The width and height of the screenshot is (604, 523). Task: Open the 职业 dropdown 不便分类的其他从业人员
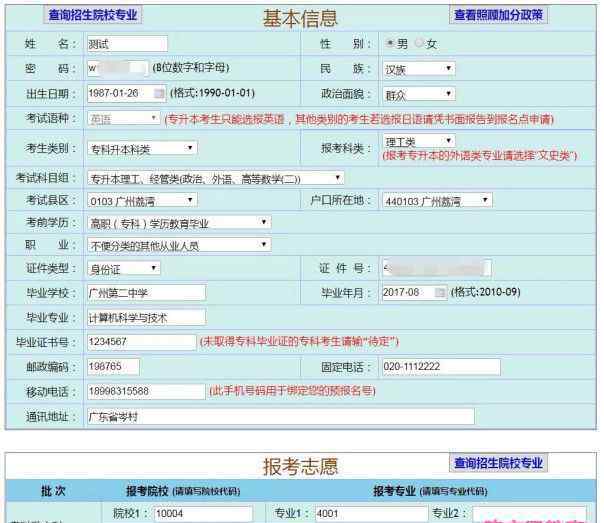(x=179, y=245)
